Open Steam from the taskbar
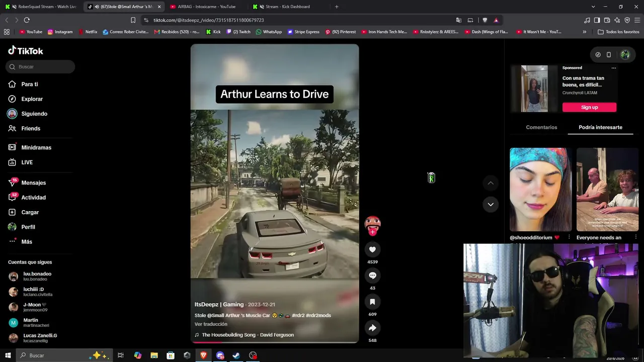Viewport: 644px width, 362px height. [x=236, y=355]
